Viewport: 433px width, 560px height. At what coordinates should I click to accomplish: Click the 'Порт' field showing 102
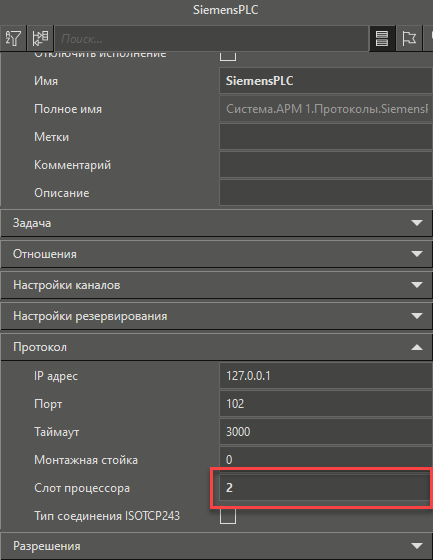coord(326,404)
